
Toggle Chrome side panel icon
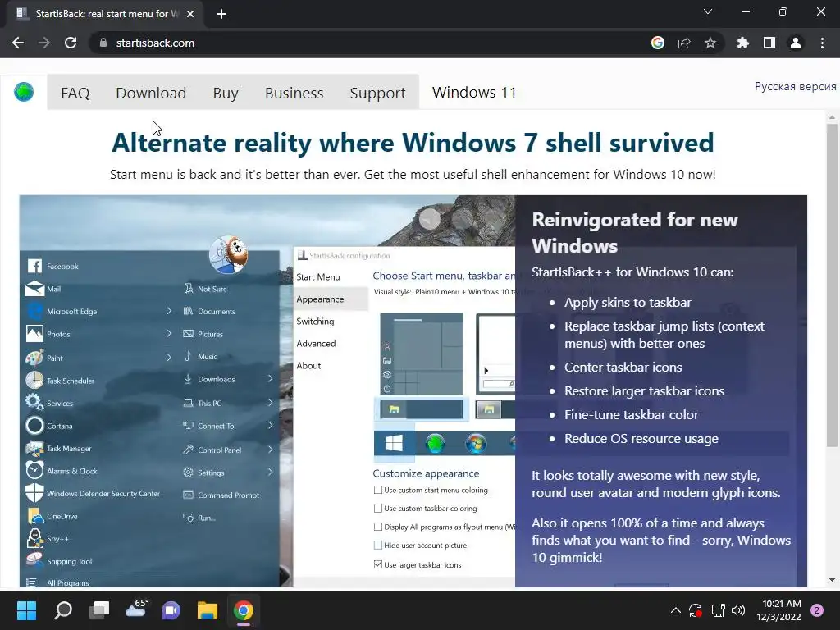pyautogui.click(x=769, y=43)
